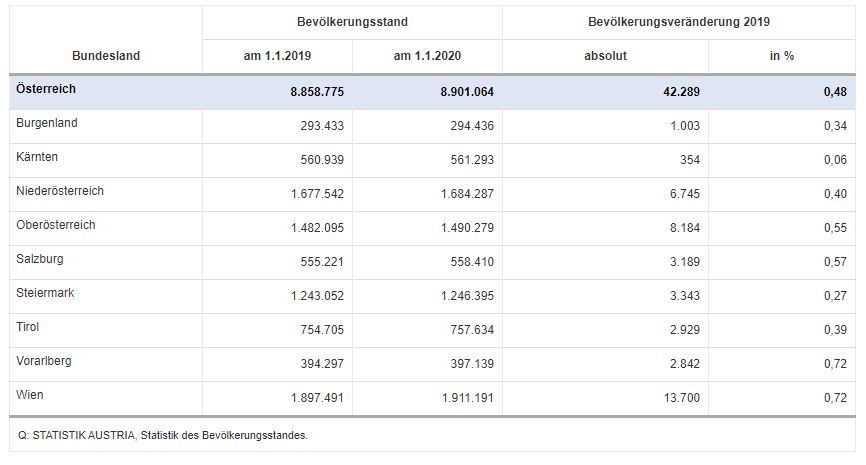
Task: Select the Niederösterreich row label
Action: tap(60, 191)
